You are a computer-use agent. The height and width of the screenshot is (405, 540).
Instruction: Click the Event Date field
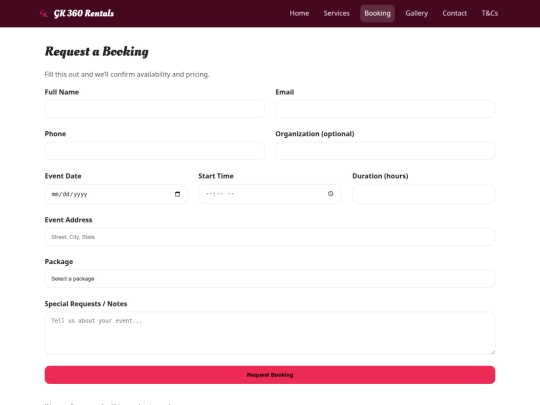116,194
